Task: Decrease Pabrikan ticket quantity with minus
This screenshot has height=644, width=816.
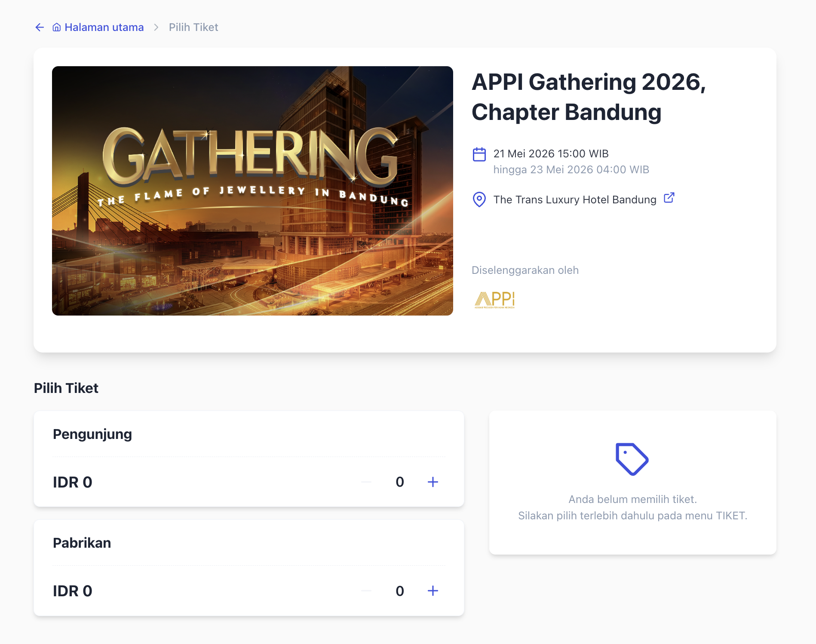Action: pyautogui.click(x=366, y=591)
